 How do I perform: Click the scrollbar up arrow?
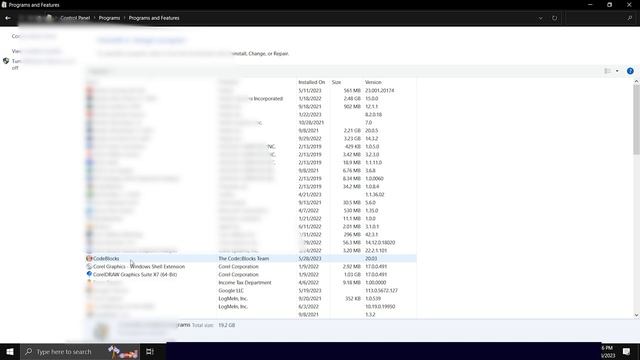tap(636, 82)
